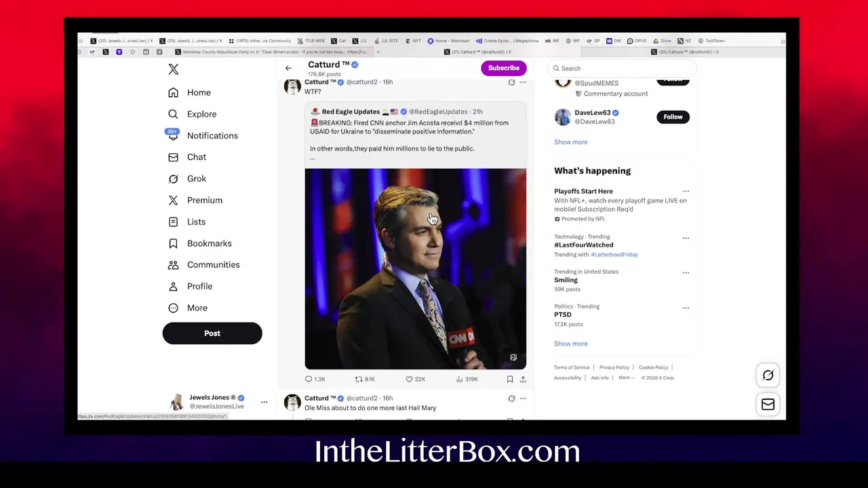Open Communities in the sidebar
The image size is (868, 488).
(x=204, y=265)
